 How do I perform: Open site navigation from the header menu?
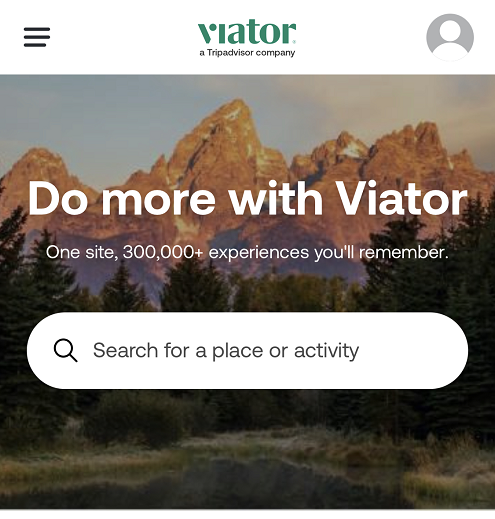point(37,37)
